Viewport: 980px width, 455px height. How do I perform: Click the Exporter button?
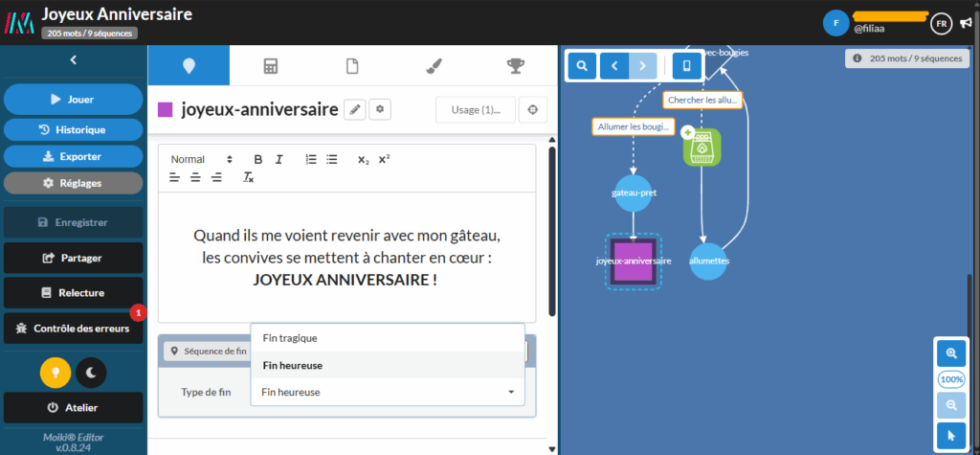click(74, 156)
